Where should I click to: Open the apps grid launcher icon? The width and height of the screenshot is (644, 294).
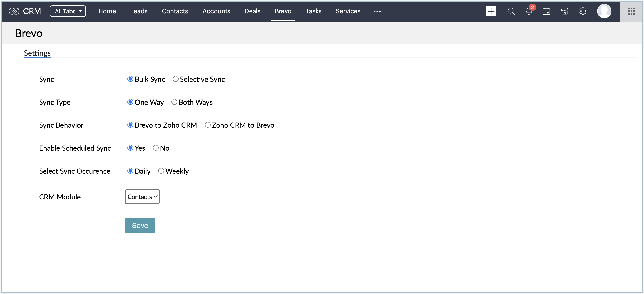pos(631,11)
